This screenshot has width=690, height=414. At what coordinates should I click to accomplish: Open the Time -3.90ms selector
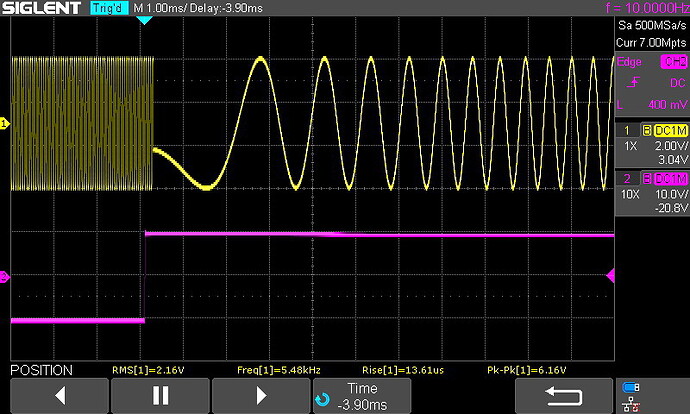[x=361, y=395]
